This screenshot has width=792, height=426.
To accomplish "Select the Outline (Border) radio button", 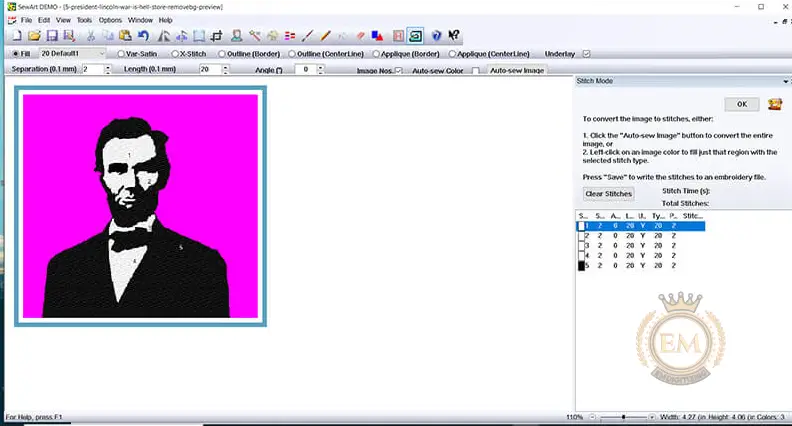I will click(222, 54).
